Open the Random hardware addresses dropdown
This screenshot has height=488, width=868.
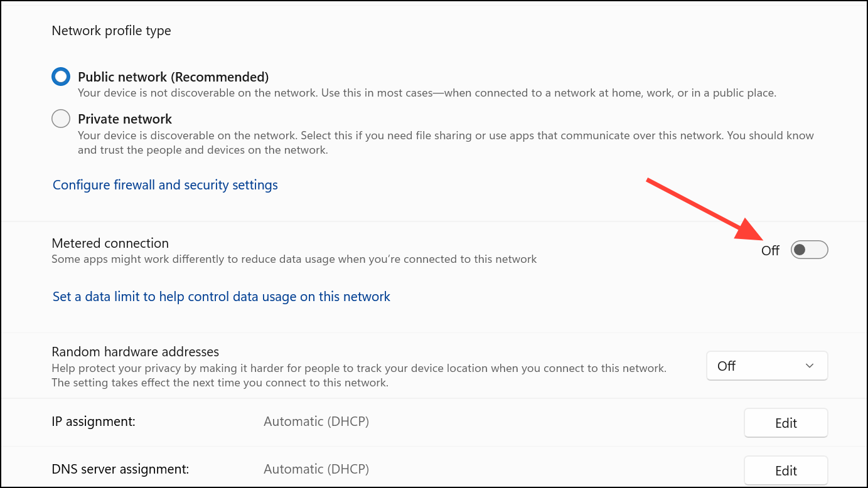[767, 366]
